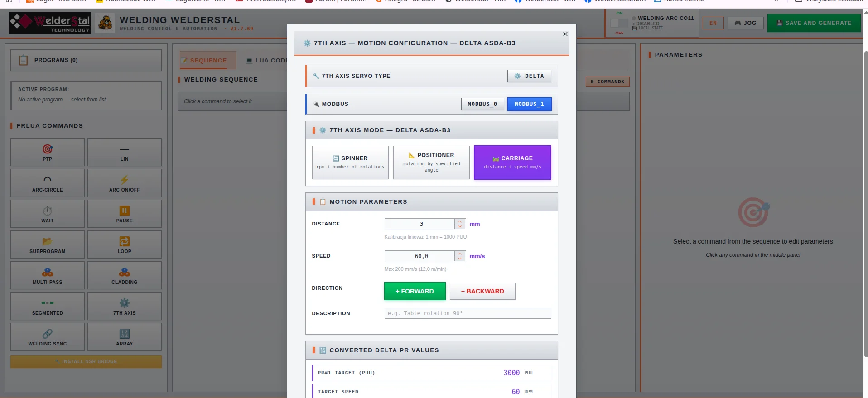Click the WelderStal Technology logo
This screenshot has height=398, width=868.
coord(50,23)
